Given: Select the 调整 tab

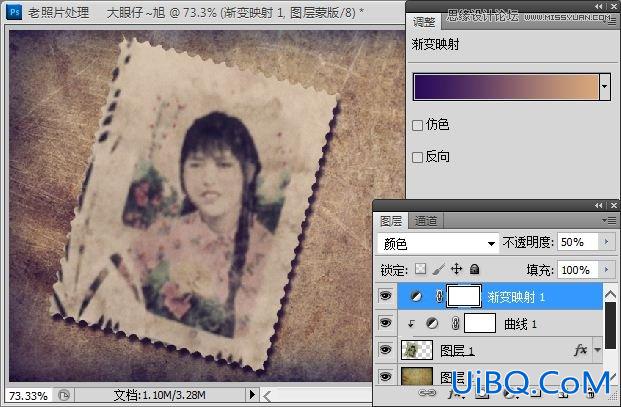Looking at the screenshot, I should pos(424,22).
